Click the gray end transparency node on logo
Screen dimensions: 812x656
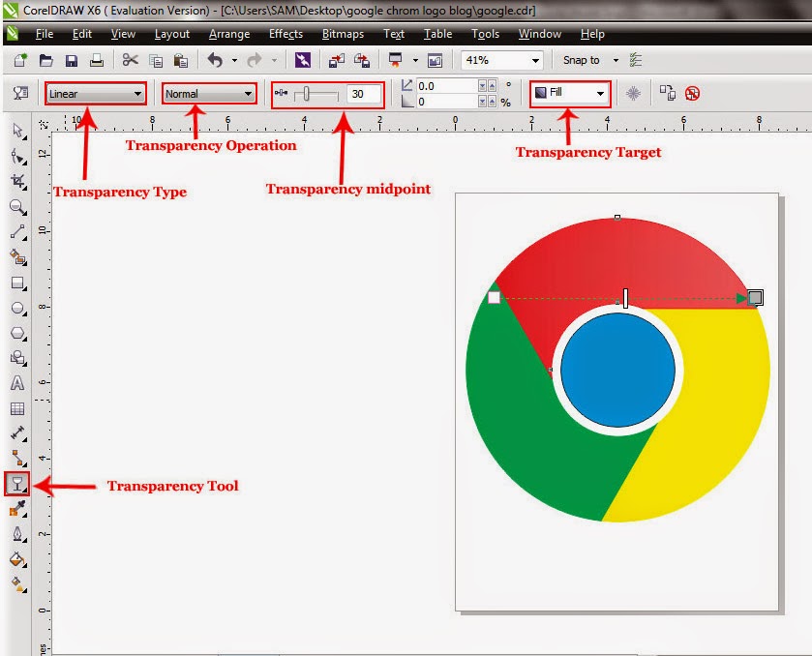pyautogui.click(x=756, y=297)
